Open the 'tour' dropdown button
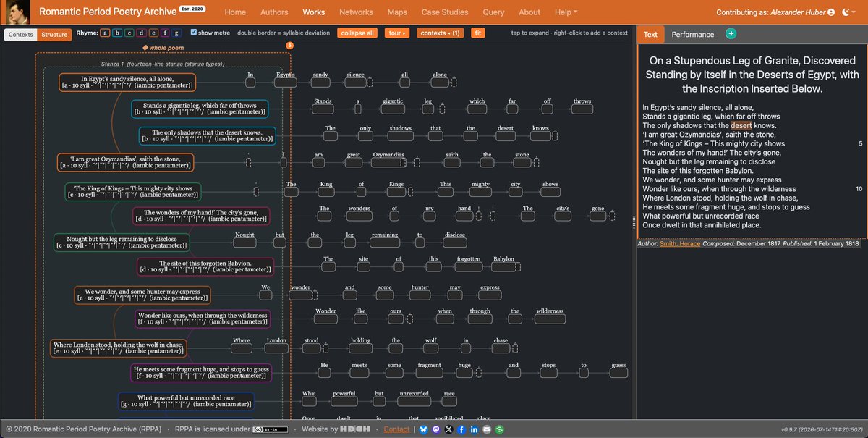868x438 pixels. pos(396,33)
